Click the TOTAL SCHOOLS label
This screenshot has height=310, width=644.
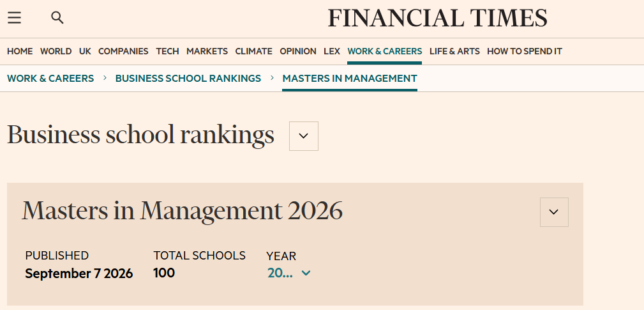(x=199, y=256)
